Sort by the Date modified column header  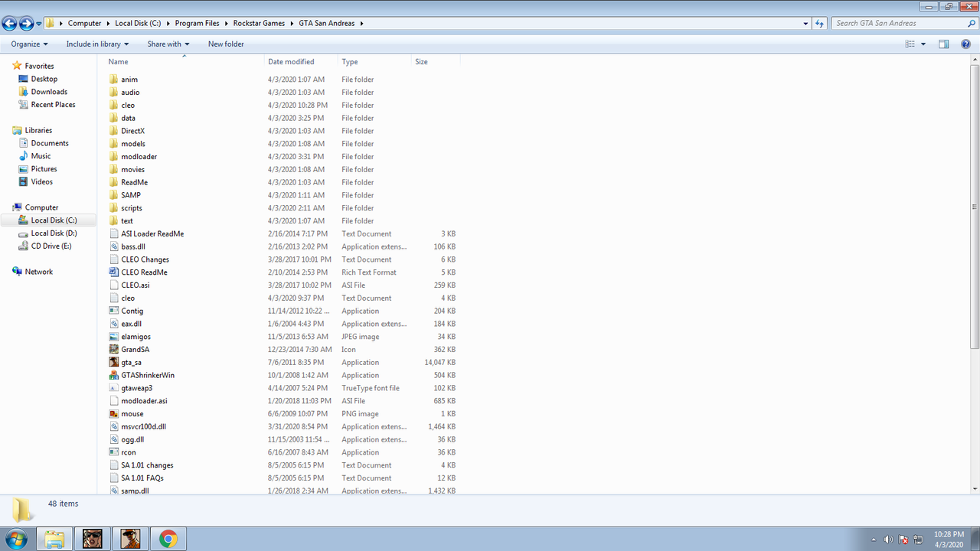301,62
